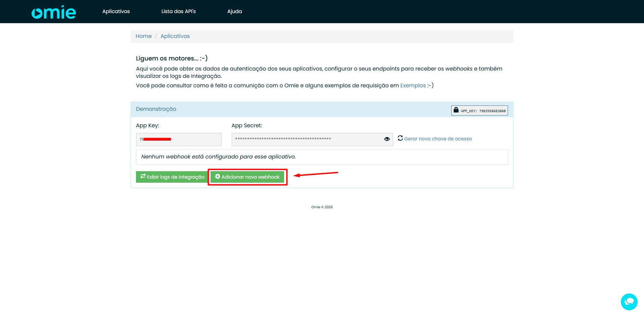Image resolution: width=644 pixels, height=317 pixels.
Task: Open the Ajuda menu
Action: 234,11
